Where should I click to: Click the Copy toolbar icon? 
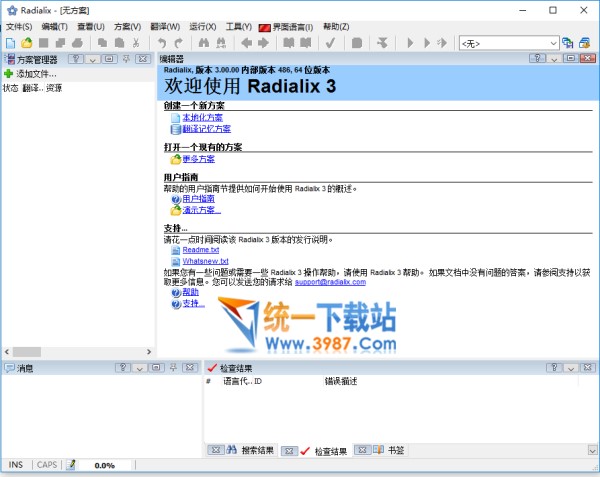pyautogui.click(x=102, y=43)
